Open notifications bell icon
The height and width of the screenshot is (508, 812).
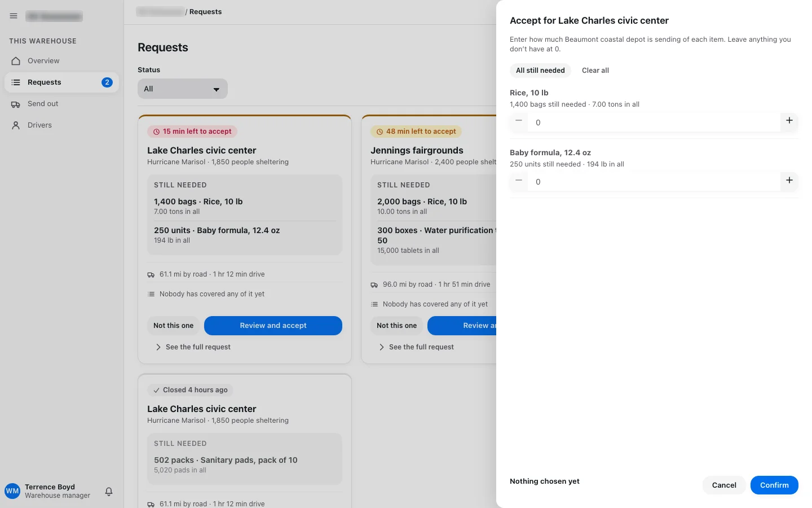109,492
